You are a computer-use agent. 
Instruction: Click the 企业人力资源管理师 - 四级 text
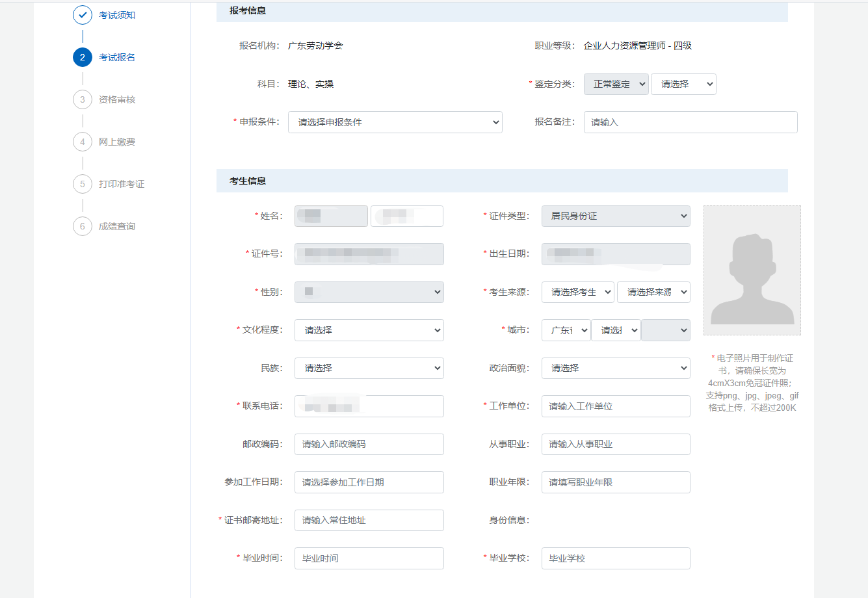[x=638, y=45]
